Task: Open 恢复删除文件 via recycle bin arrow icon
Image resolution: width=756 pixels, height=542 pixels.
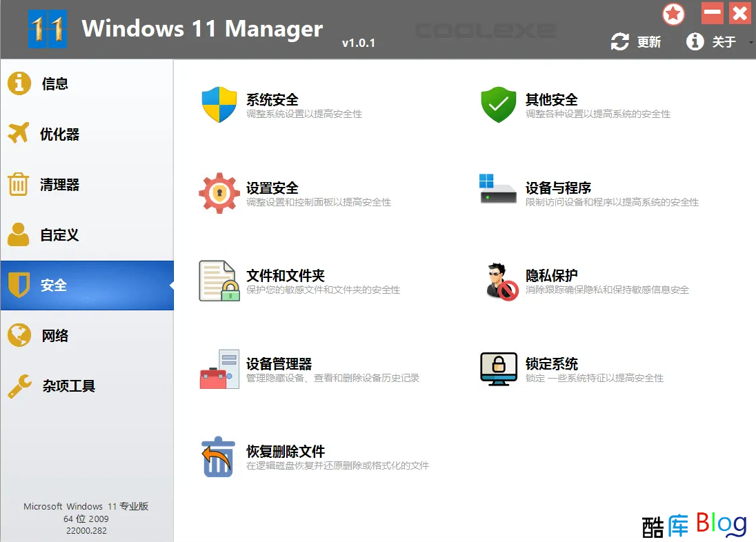Action: tap(218, 456)
